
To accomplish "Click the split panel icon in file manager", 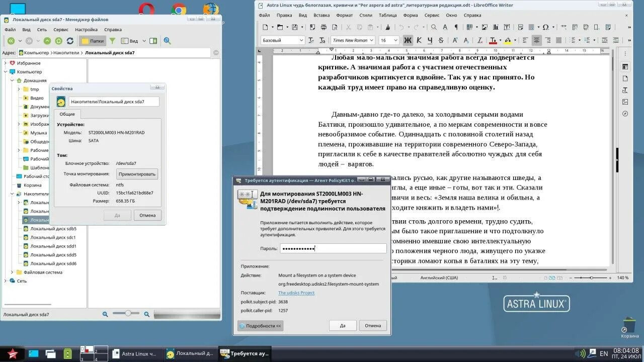I will [153, 41].
